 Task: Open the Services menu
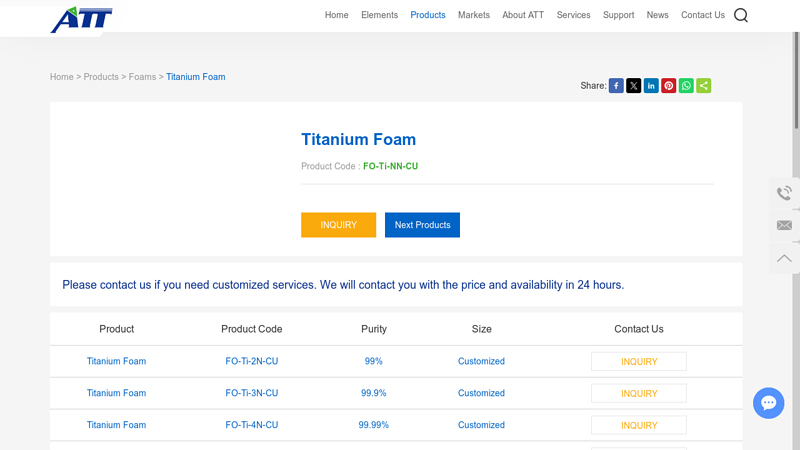click(573, 15)
